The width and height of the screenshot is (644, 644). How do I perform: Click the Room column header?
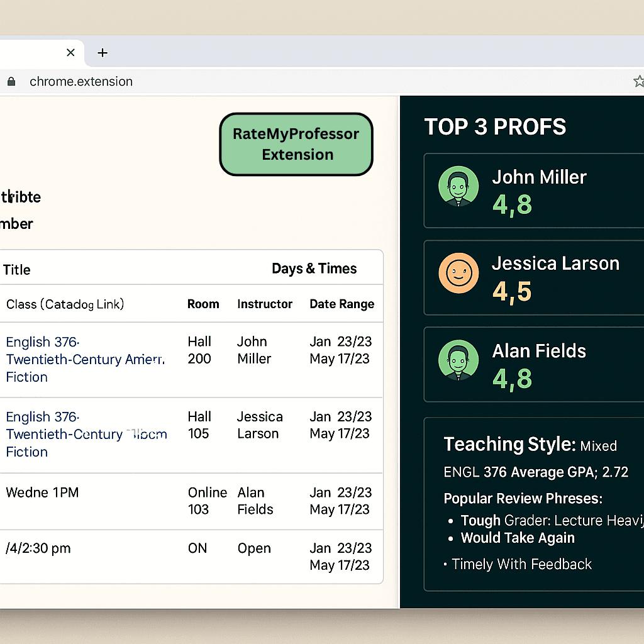click(x=203, y=304)
